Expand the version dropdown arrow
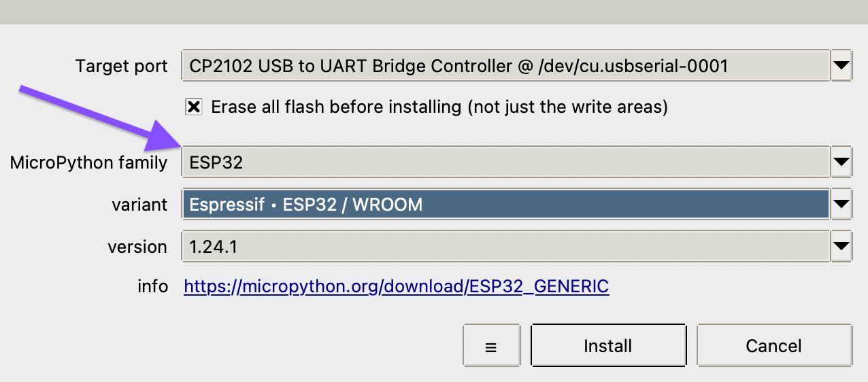 click(841, 246)
